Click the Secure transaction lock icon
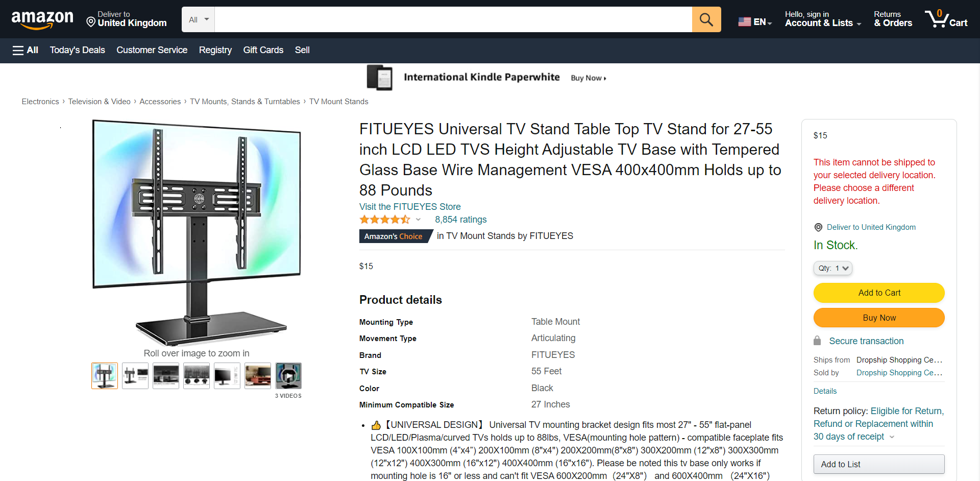 tap(817, 341)
